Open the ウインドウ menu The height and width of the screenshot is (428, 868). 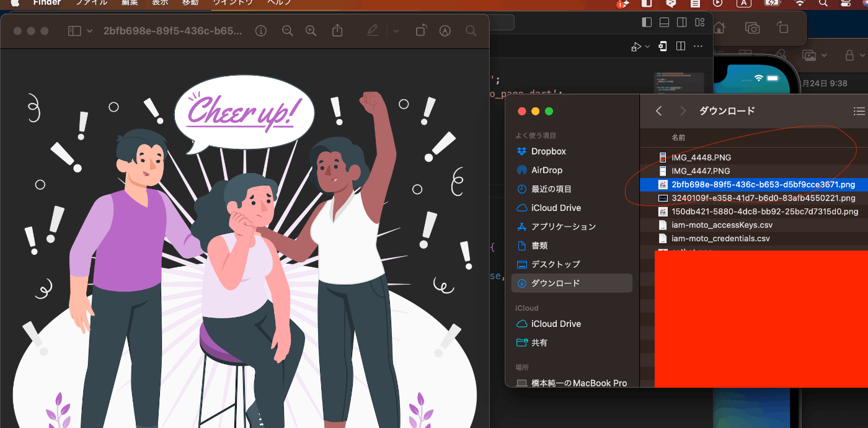point(232,2)
